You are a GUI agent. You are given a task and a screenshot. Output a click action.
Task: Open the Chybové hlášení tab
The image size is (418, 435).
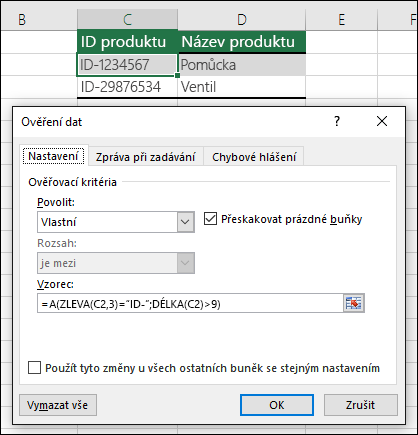254,157
